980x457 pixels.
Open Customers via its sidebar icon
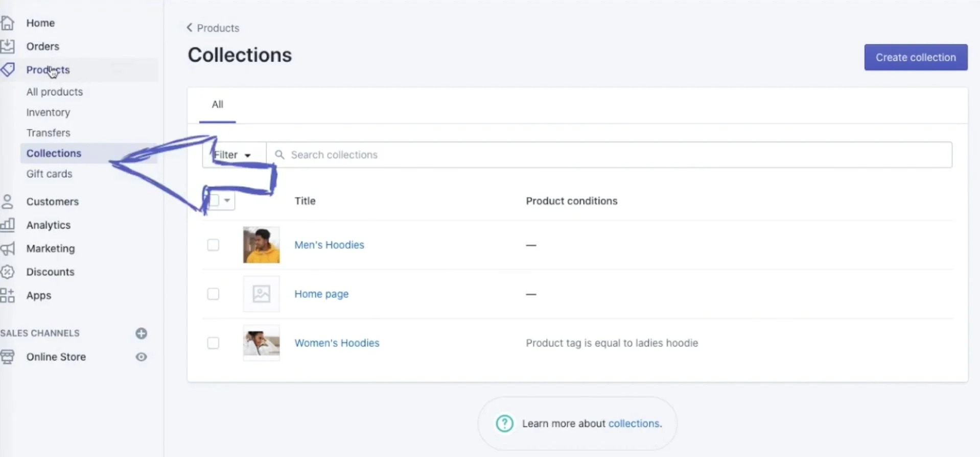pyautogui.click(x=8, y=201)
